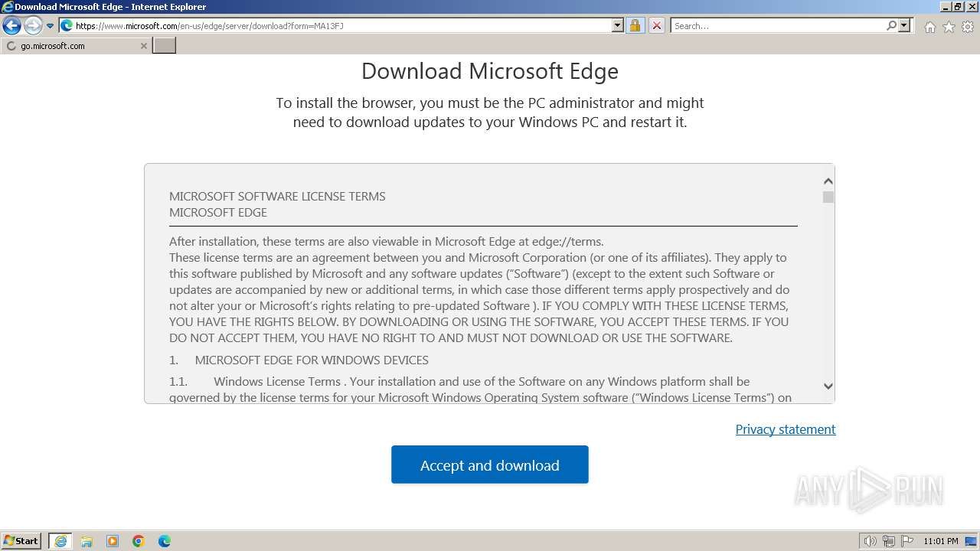This screenshot has height=551, width=980.
Task: Open Favorites star icon
Action: click(949, 27)
